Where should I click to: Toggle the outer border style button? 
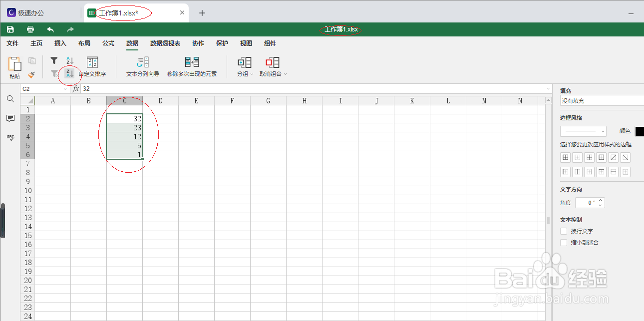(x=601, y=157)
